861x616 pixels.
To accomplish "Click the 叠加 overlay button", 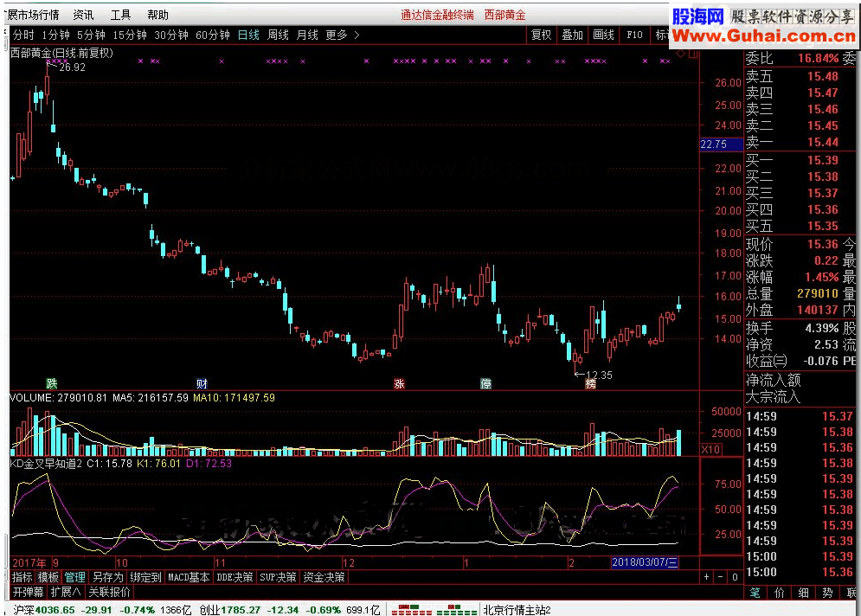I will tap(572, 35).
